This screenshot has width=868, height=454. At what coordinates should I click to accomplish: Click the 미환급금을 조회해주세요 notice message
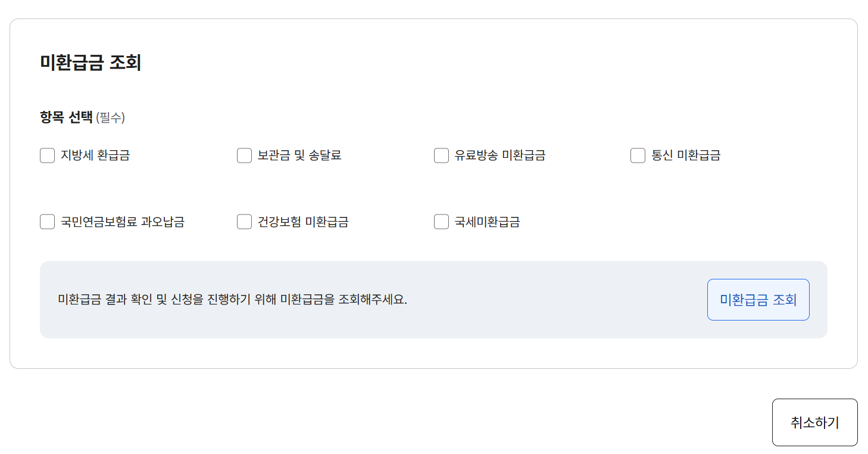click(x=233, y=300)
